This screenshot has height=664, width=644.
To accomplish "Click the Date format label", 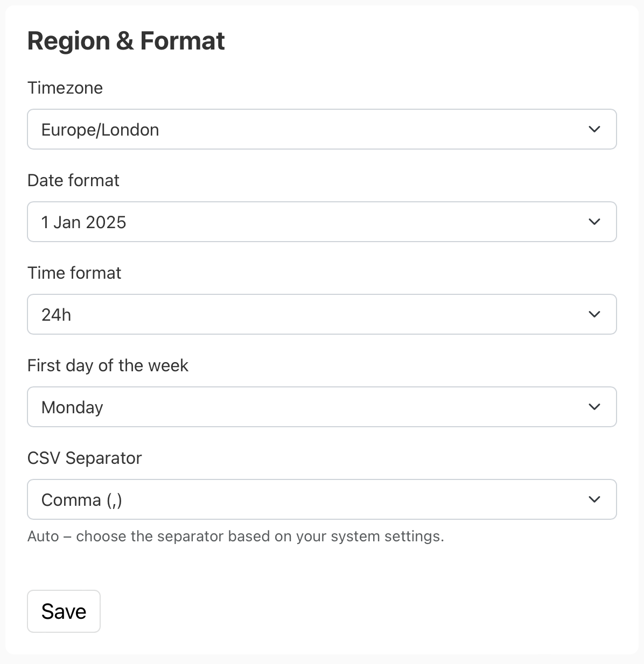I will tap(73, 180).
